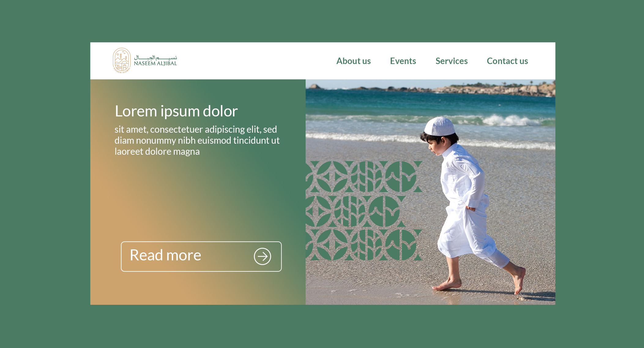Click the Read more button text
The width and height of the screenshot is (644, 348).
point(166,255)
